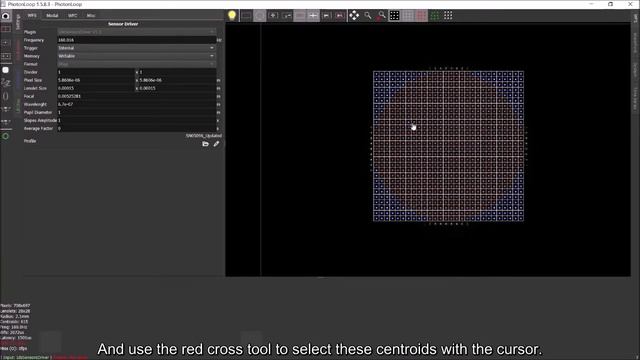Screen dimensions: 640x360
Task: Select the remove-centroid tool icon
Action: 287,16
